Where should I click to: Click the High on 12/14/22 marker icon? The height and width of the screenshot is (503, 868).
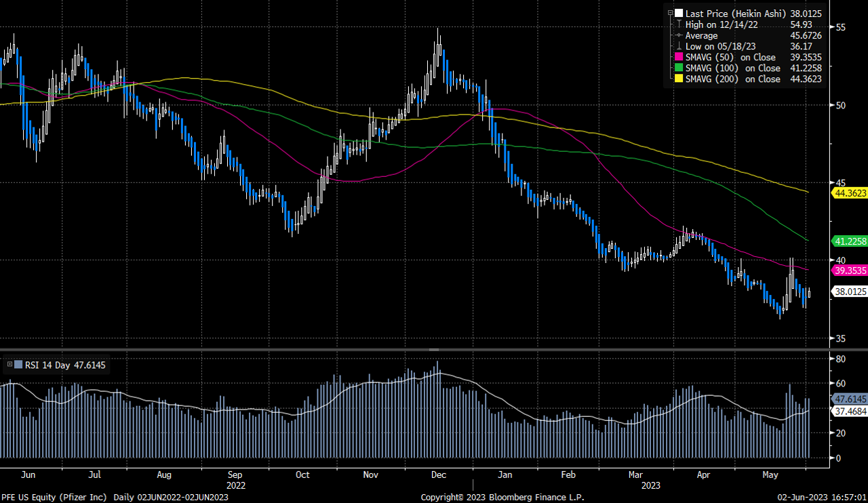(x=678, y=24)
